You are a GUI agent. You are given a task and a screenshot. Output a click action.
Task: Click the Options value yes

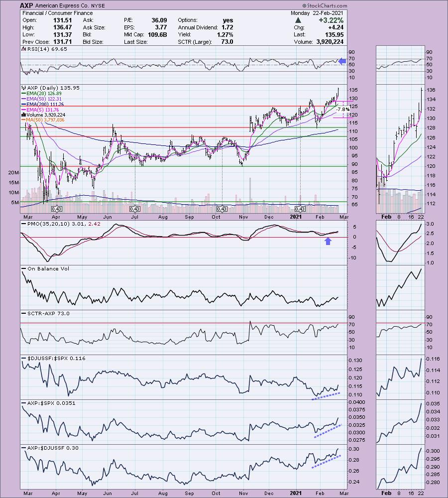(x=228, y=20)
